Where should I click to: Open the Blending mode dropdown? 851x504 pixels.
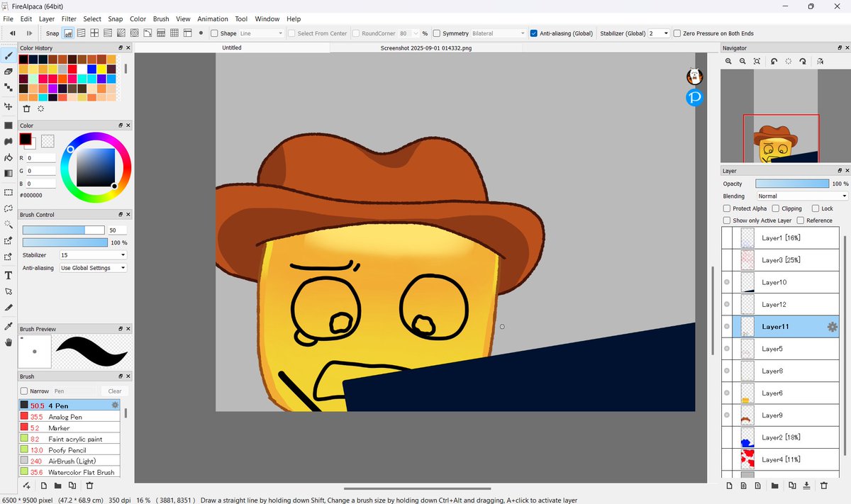[802, 196]
